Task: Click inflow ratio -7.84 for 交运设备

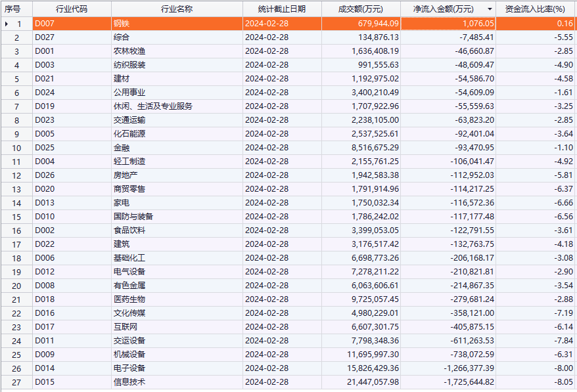Action: point(534,341)
